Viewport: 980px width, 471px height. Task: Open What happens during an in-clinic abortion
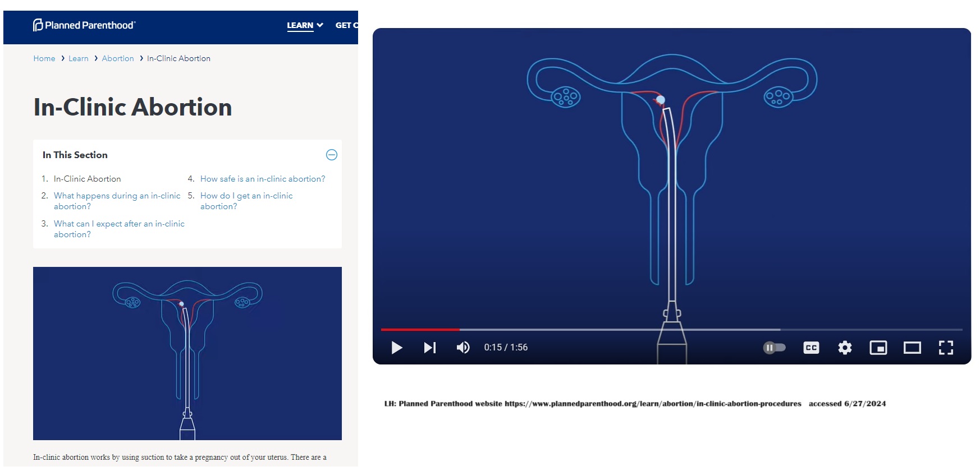[x=117, y=201]
